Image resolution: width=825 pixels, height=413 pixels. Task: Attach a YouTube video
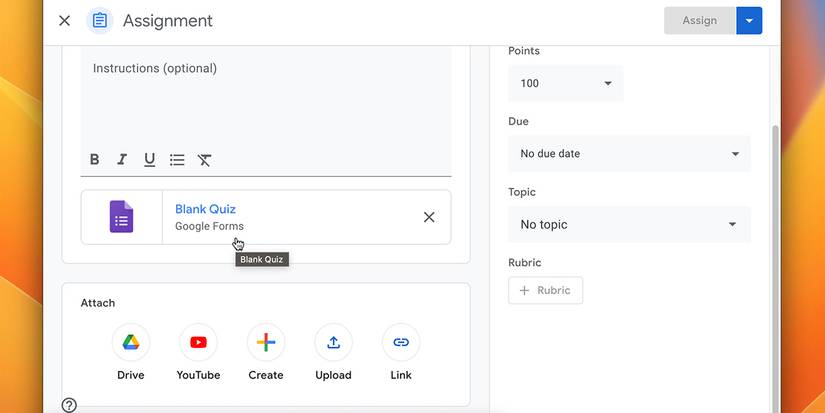coord(198,343)
